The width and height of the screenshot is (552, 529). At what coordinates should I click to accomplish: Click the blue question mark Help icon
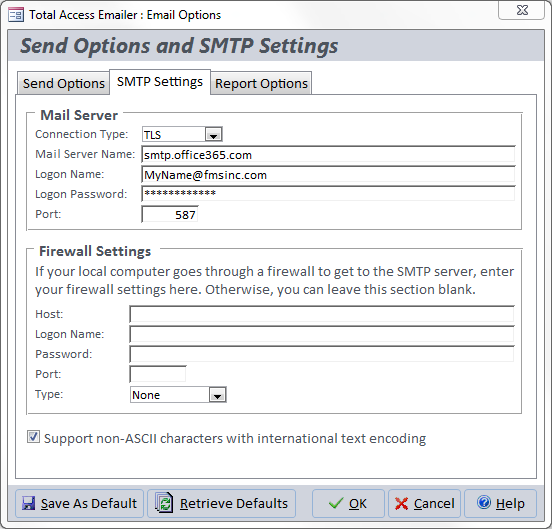(x=484, y=502)
